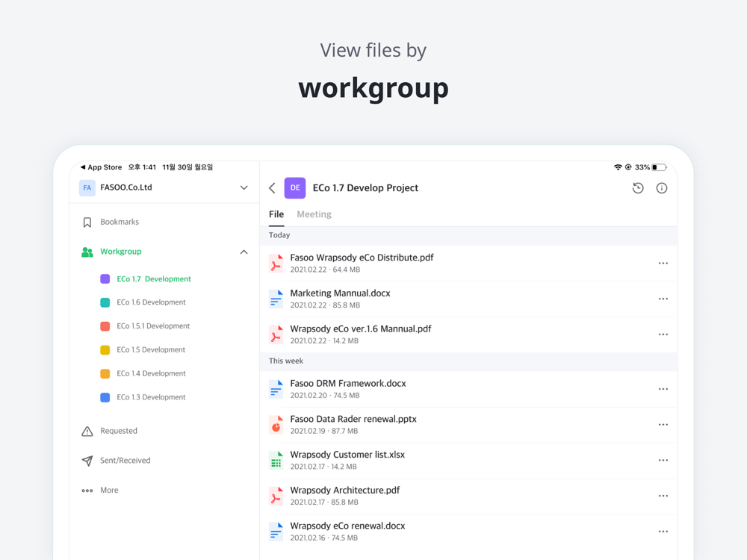Open options for Marketing Mannual.docx
The height and width of the screenshot is (560, 747).
(663, 299)
